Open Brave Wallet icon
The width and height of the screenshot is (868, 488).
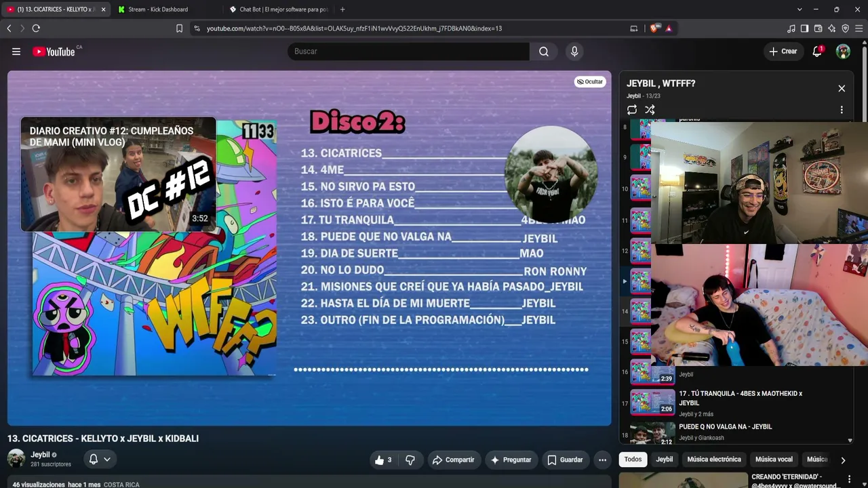click(x=818, y=28)
